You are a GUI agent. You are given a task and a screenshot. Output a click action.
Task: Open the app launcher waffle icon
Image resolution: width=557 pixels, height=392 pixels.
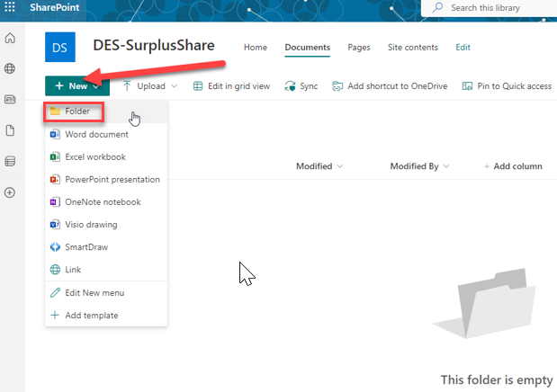coord(10,7)
